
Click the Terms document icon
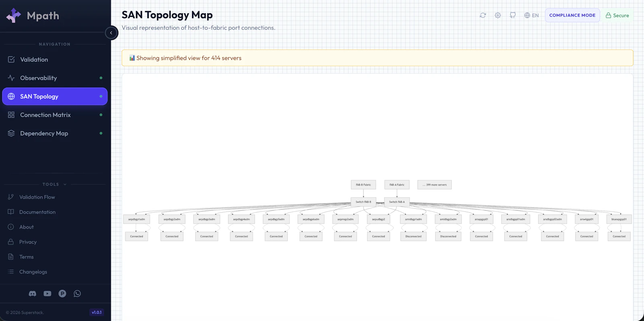coord(11,257)
